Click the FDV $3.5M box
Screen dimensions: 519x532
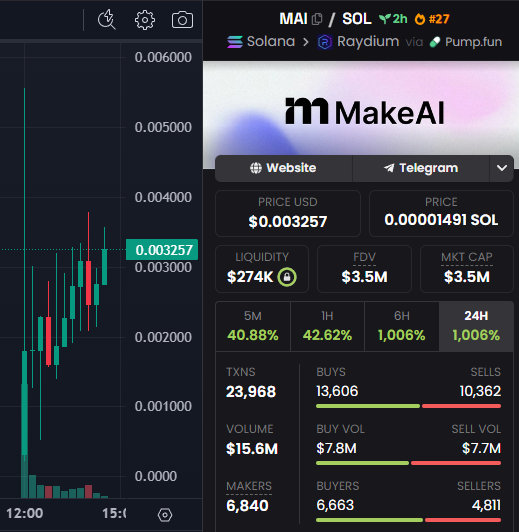click(x=364, y=269)
